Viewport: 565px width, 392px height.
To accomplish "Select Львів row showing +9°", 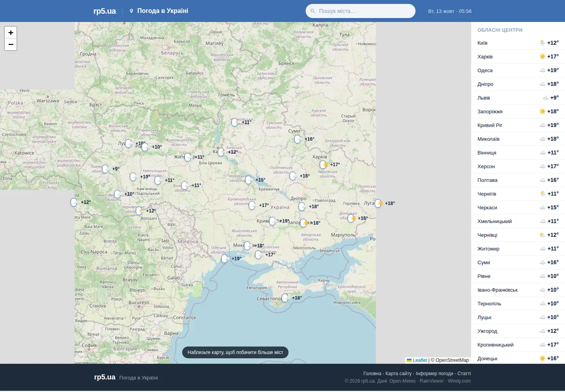I will [x=518, y=98].
